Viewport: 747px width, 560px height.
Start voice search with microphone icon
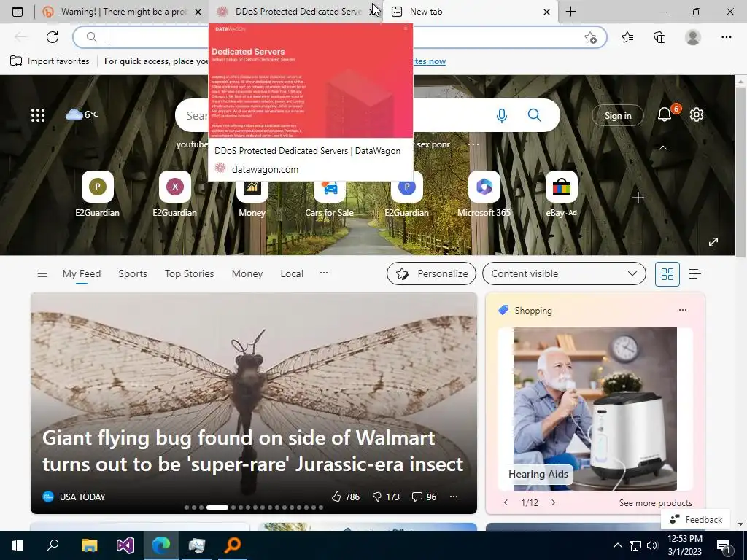(x=502, y=115)
